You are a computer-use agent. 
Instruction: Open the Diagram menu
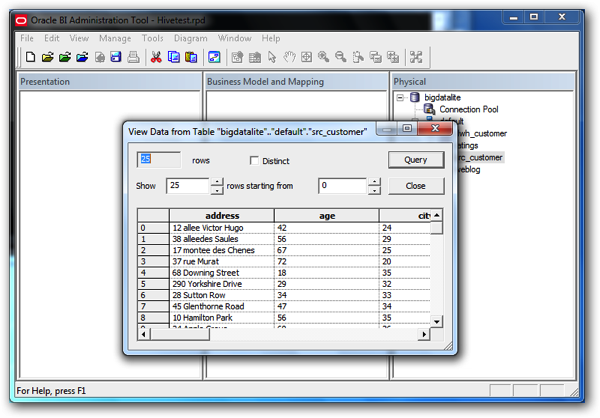(x=191, y=38)
